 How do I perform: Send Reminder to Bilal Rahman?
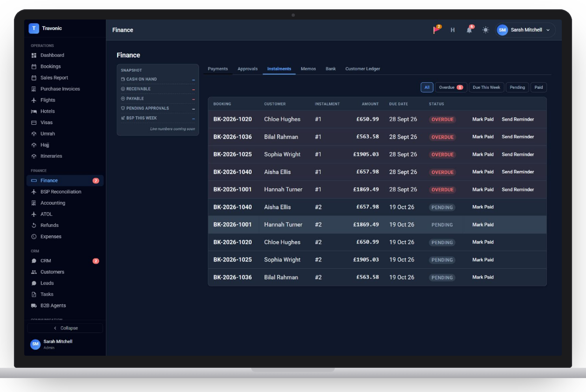[x=518, y=137]
